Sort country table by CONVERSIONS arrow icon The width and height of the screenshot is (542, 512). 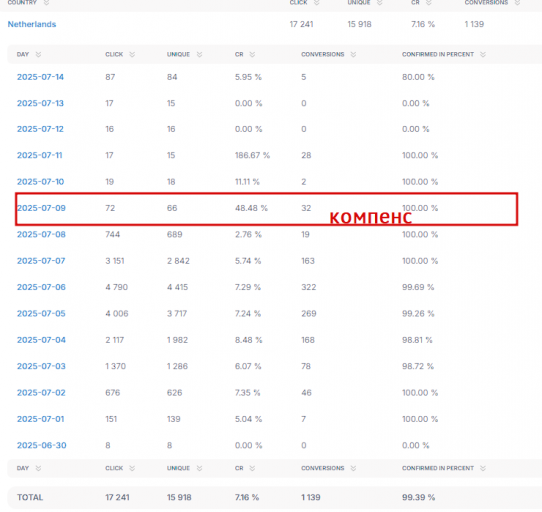click(x=517, y=3)
